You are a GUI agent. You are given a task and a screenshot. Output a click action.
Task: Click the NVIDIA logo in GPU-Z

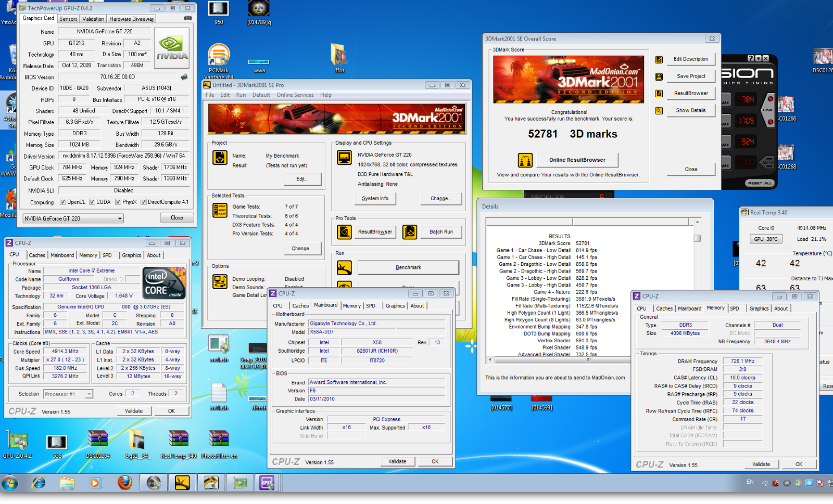172,48
